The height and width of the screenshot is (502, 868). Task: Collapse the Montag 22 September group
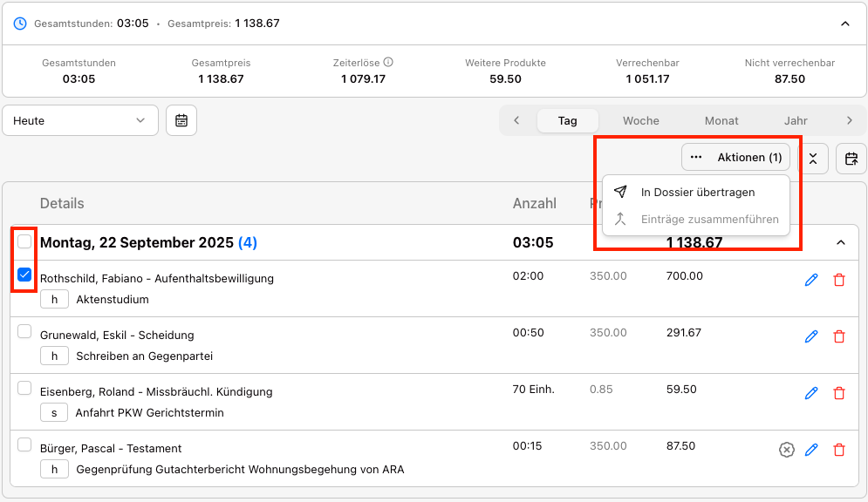(841, 242)
